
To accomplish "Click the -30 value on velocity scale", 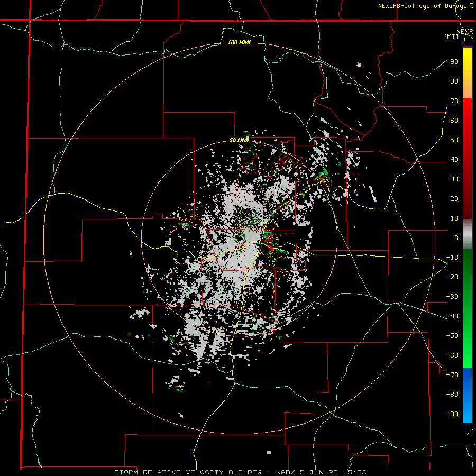I will coord(452,297).
